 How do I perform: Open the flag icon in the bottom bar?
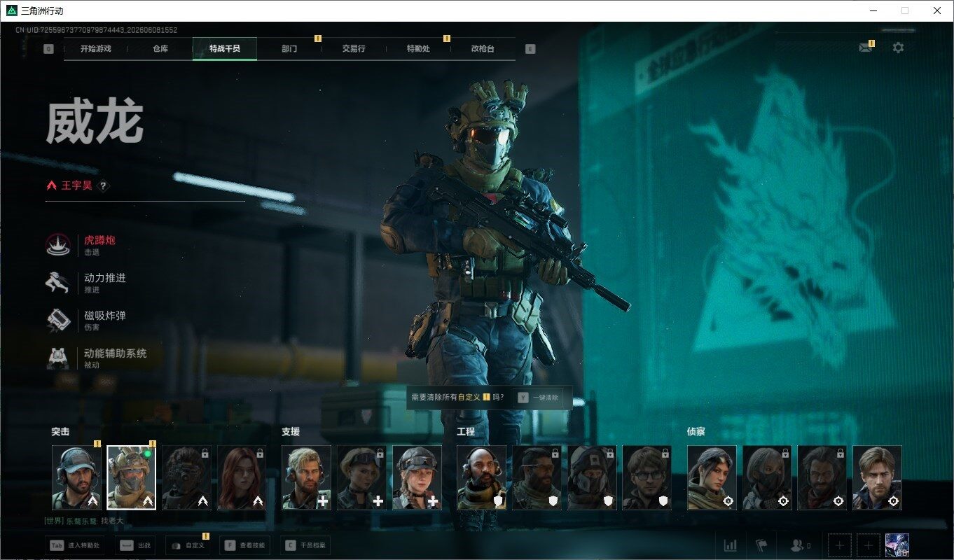(x=761, y=545)
